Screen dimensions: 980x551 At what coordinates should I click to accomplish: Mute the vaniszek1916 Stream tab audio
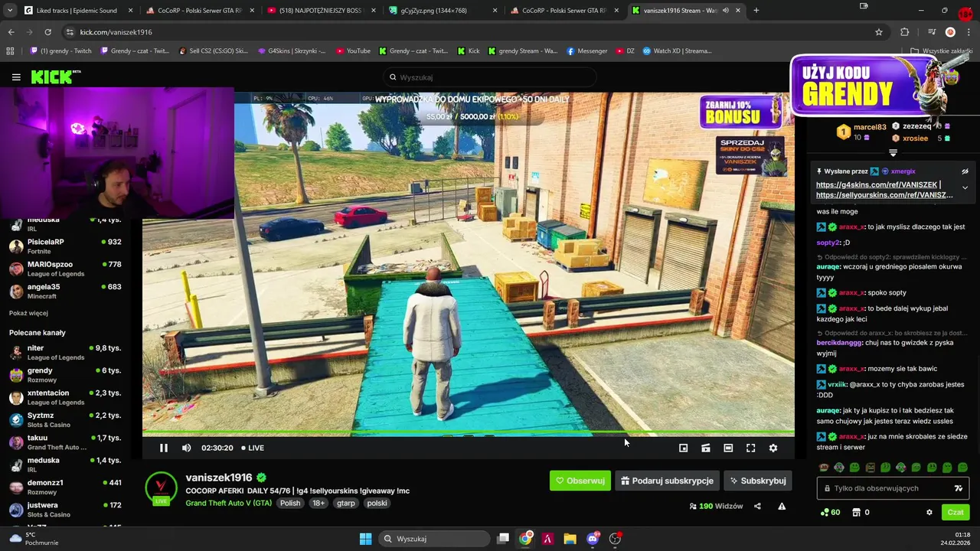tap(725, 11)
